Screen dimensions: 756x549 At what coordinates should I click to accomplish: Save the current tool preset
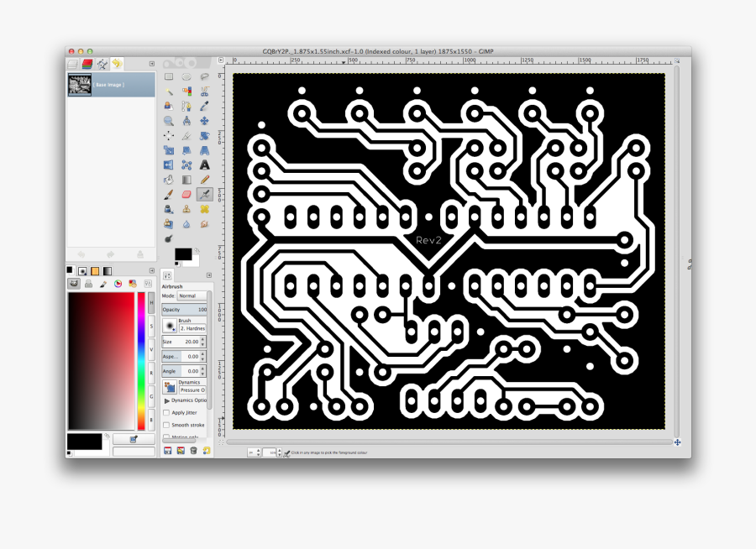(x=168, y=451)
